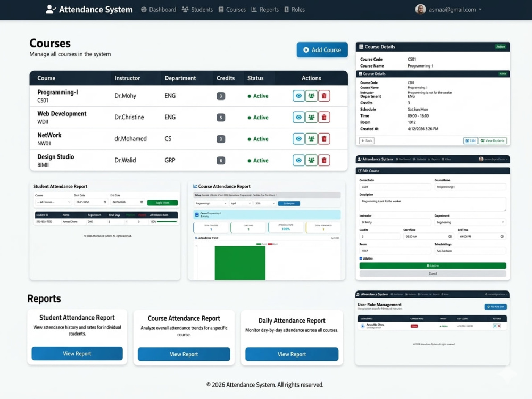Toggle the course checkbox in Course Attendance Report
The height and width of the screenshot is (399, 532).
pyautogui.click(x=197, y=214)
